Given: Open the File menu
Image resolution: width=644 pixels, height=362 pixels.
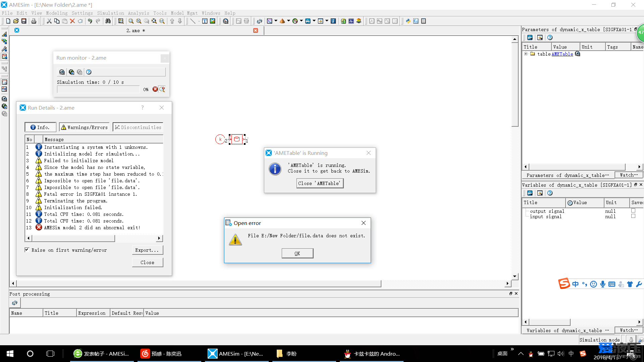Looking at the screenshot, I should tap(7, 13).
